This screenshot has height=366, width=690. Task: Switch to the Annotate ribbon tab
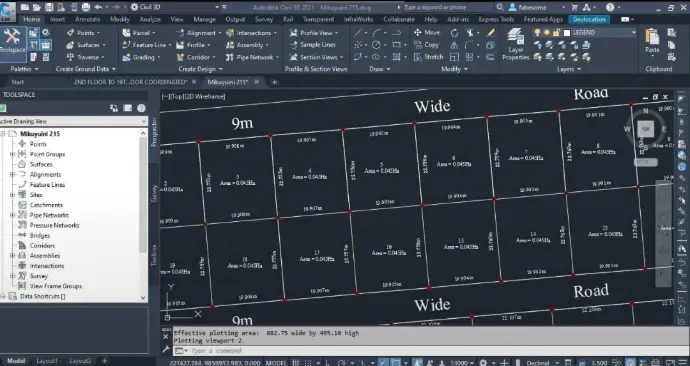click(x=88, y=19)
